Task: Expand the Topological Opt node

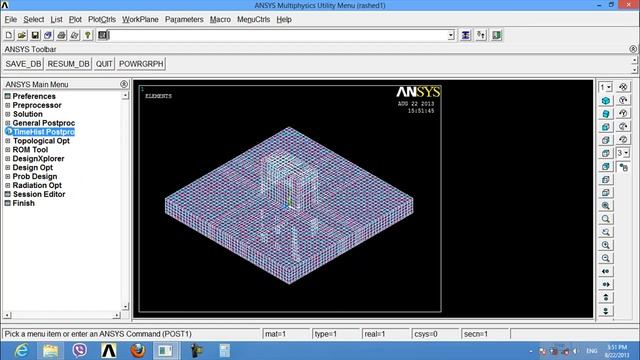Action: (x=7, y=141)
